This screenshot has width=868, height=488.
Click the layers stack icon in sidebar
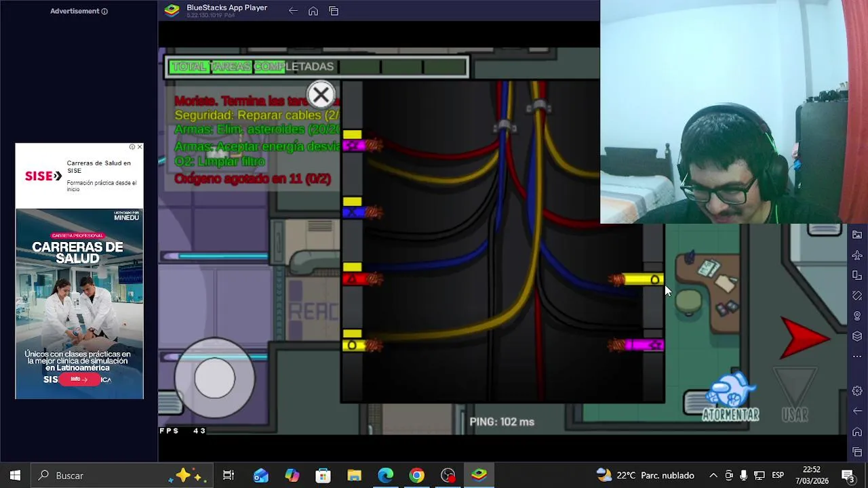click(x=857, y=336)
